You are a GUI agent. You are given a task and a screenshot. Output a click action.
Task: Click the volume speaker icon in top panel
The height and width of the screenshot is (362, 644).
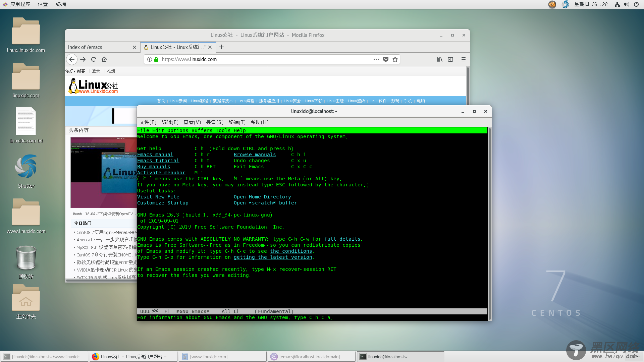click(627, 4)
